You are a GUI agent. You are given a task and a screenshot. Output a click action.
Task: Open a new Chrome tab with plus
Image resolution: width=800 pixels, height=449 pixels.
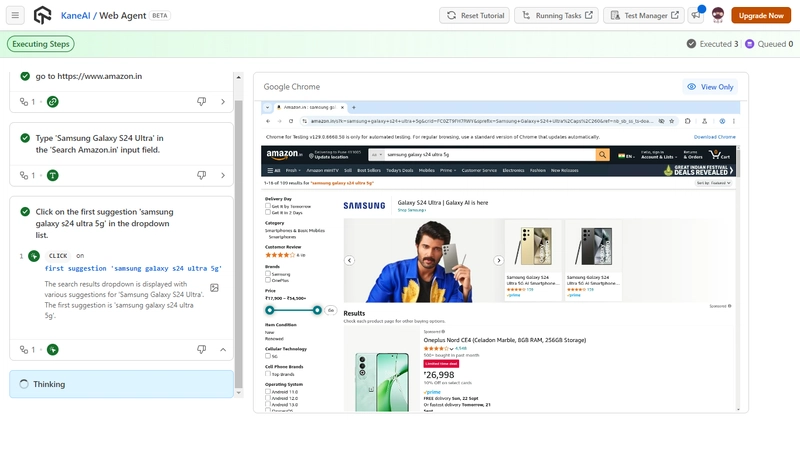354,107
